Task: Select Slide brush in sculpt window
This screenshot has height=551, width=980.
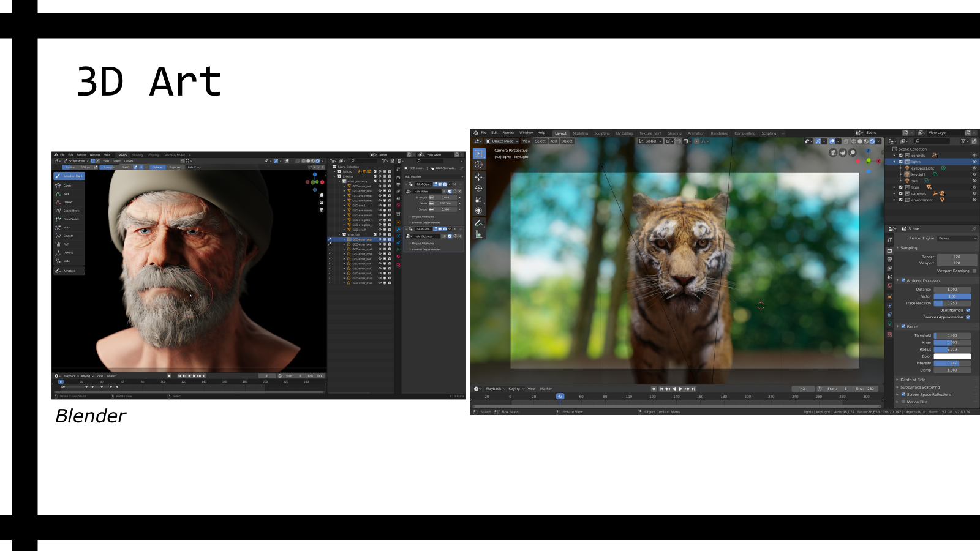Action: coord(69,261)
